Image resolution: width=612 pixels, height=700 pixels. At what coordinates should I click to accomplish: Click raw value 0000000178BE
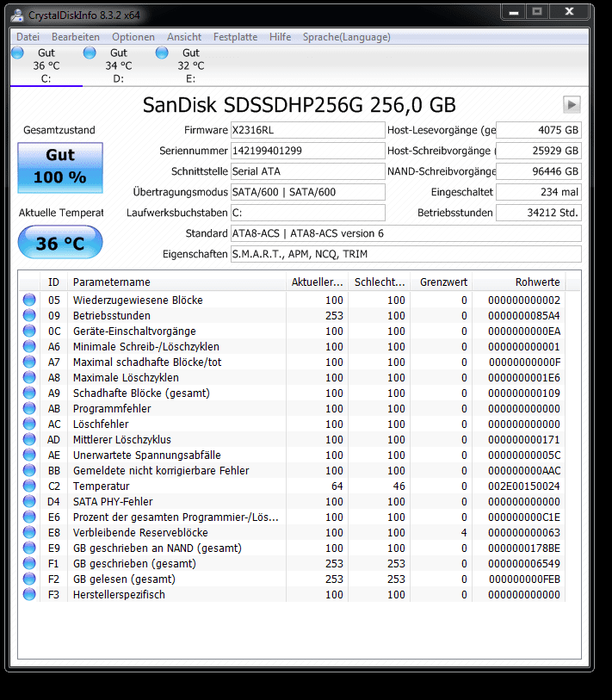tap(524, 548)
